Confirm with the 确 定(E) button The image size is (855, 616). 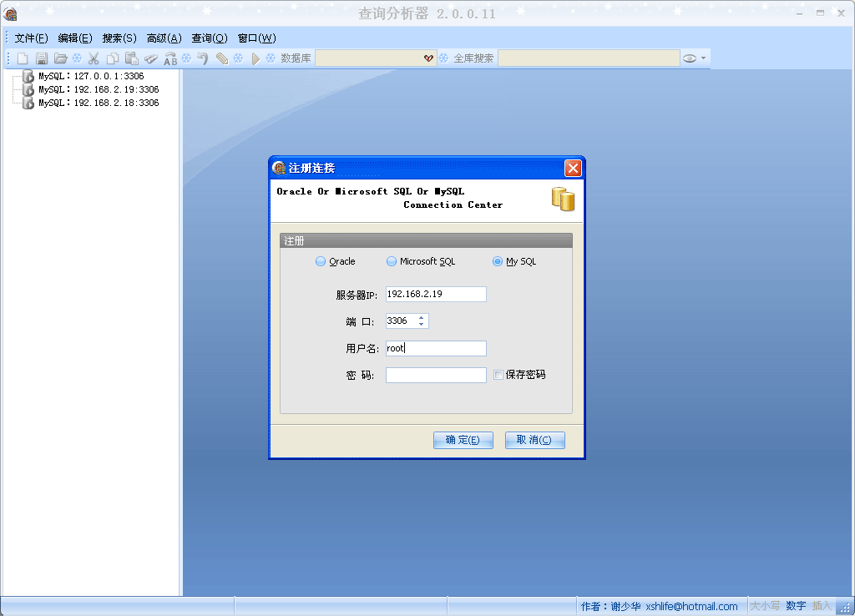[463, 440]
